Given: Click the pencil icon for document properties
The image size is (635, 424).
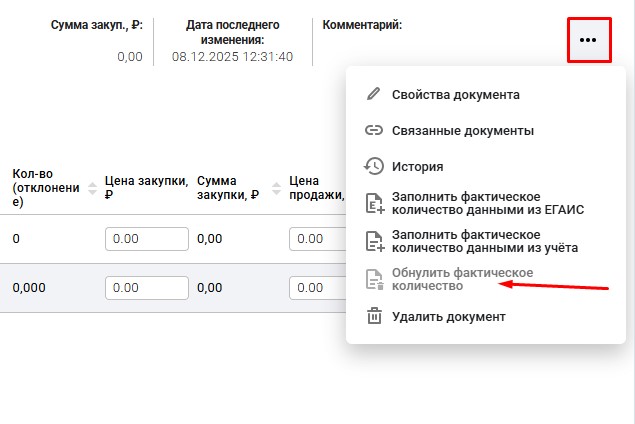Looking at the screenshot, I should click(373, 94).
